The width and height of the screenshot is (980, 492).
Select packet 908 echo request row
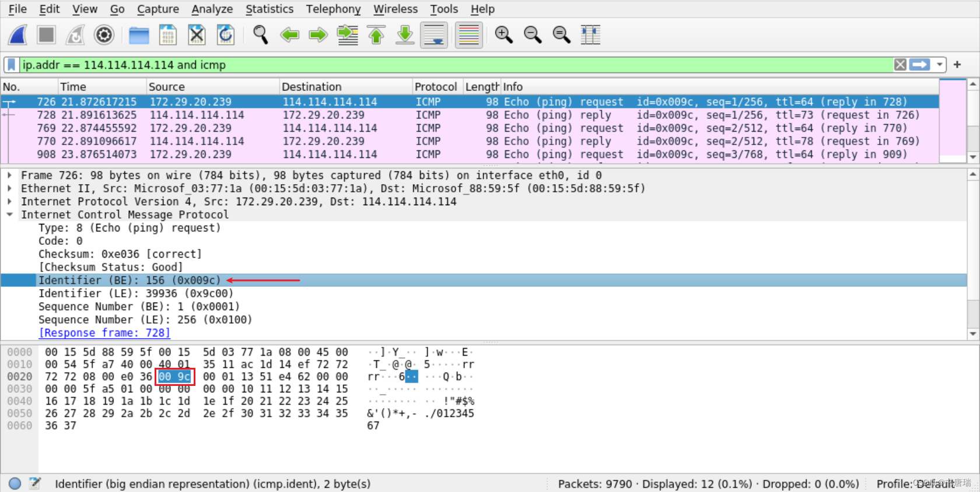tap(470, 154)
